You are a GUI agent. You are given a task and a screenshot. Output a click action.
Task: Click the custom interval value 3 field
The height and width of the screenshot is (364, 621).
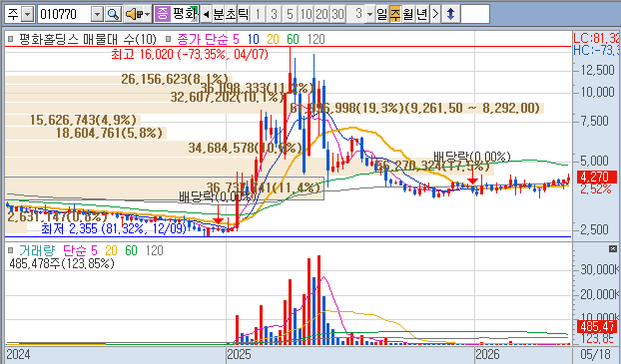pyautogui.click(x=356, y=15)
